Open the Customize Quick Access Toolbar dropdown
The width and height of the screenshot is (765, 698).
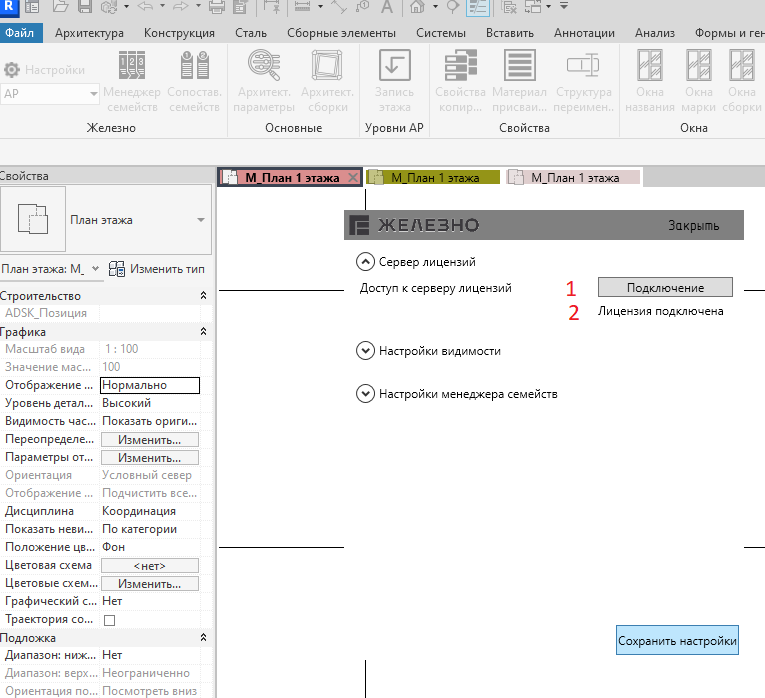click(564, 6)
